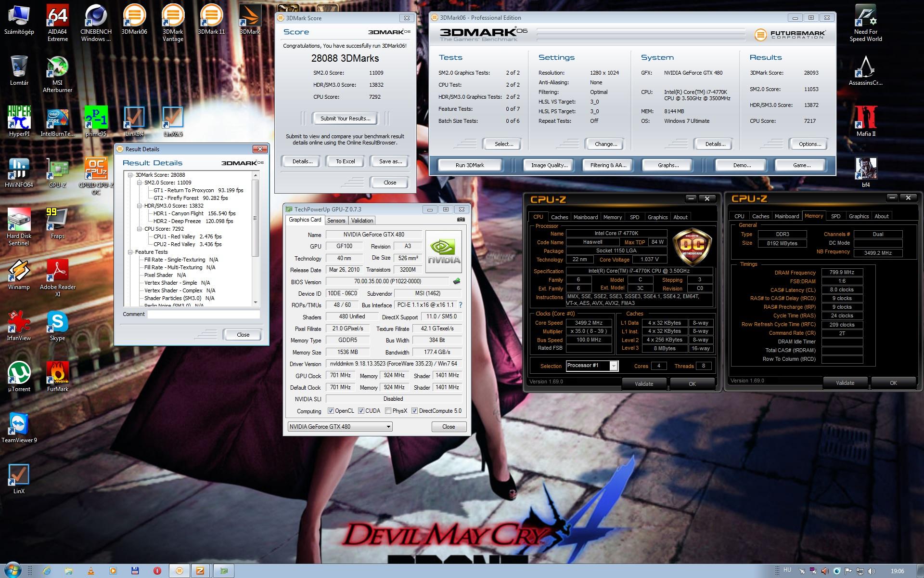The height and width of the screenshot is (578, 924).
Task: Toggle the OpenCL checkbox in GPU-Z
Action: click(x=331, y=411)
